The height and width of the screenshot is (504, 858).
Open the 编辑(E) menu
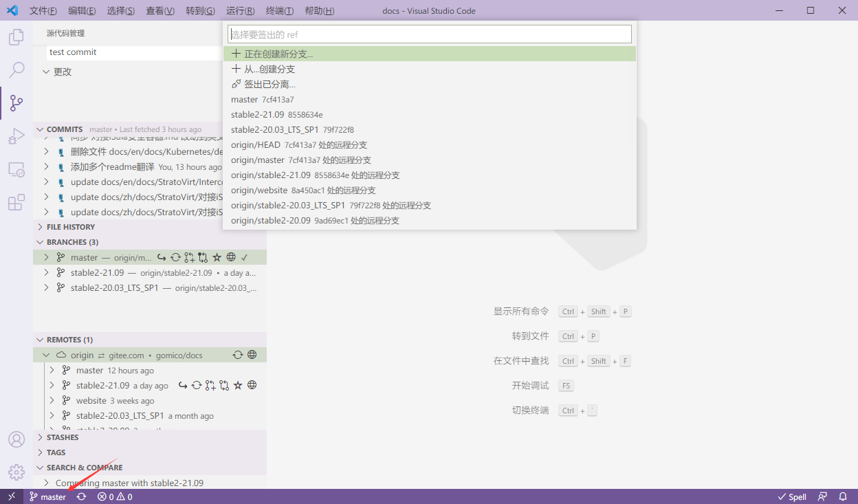(82, 11)
